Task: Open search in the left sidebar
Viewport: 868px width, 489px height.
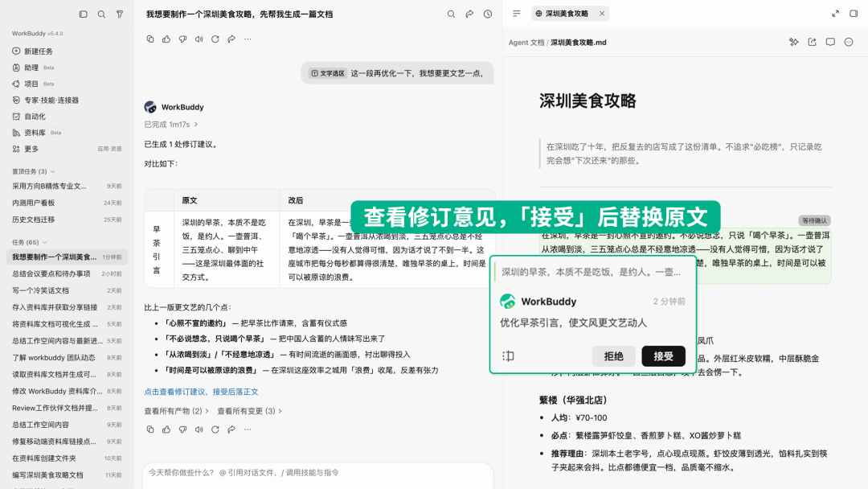Action: coord(101,14)
